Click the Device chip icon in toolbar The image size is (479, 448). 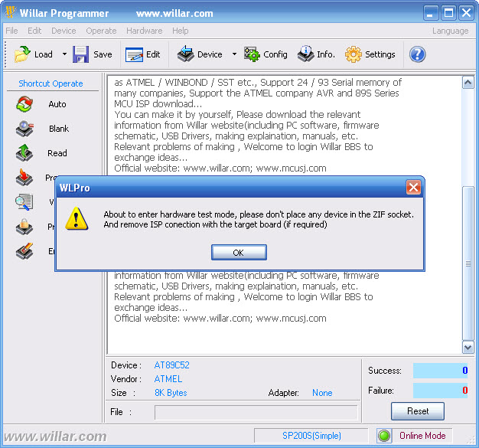click(x=186, y=54)
